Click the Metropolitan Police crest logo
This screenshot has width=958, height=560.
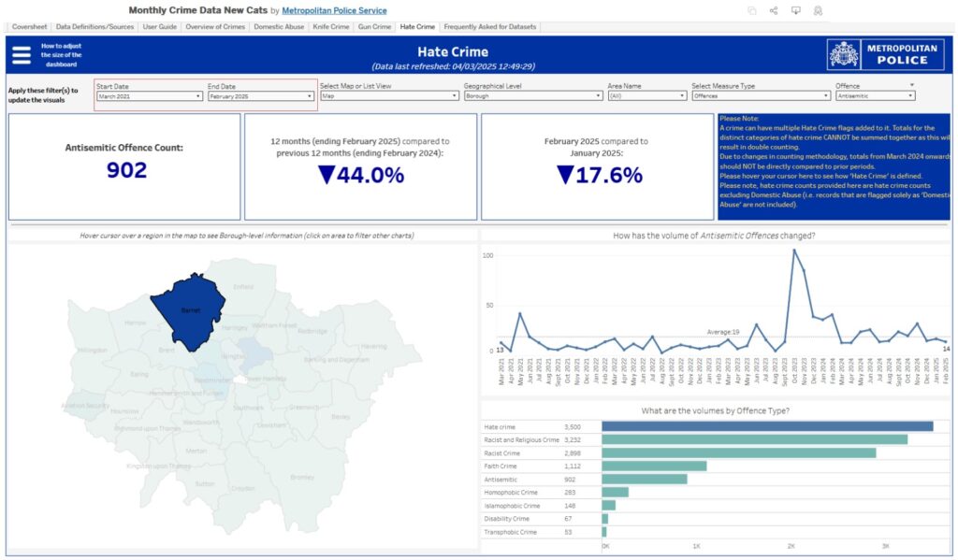(x=844, y=55)
